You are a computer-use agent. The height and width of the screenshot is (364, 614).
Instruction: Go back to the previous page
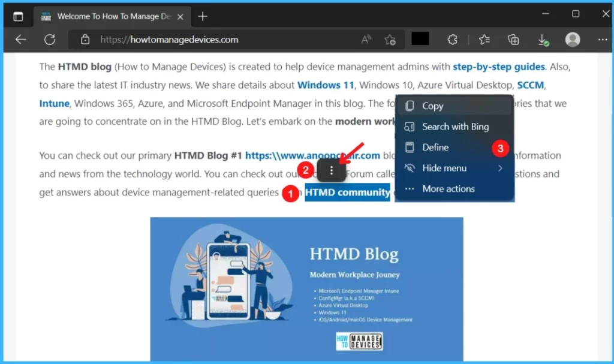20,40
